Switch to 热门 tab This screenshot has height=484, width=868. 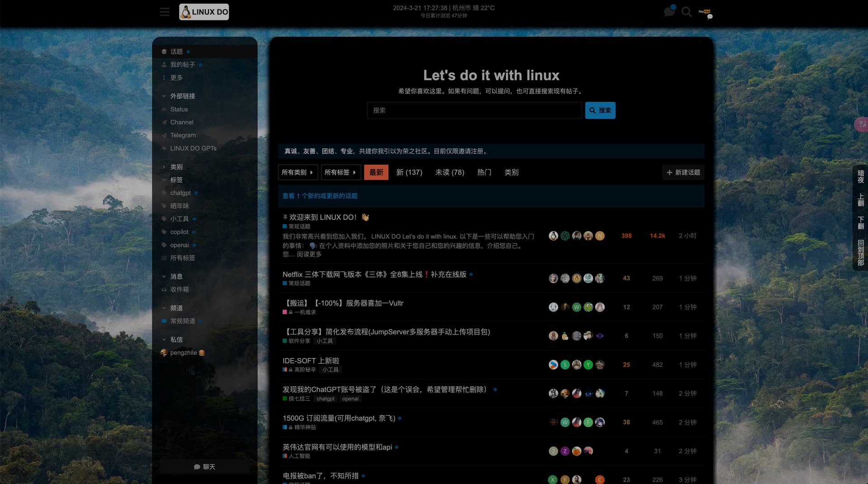tap(484, 173)
